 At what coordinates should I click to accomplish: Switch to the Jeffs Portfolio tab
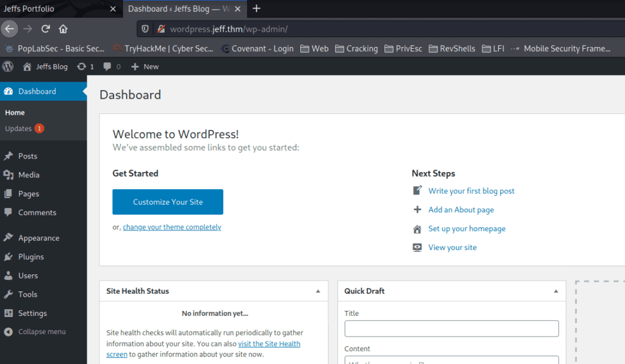point(61,9)
